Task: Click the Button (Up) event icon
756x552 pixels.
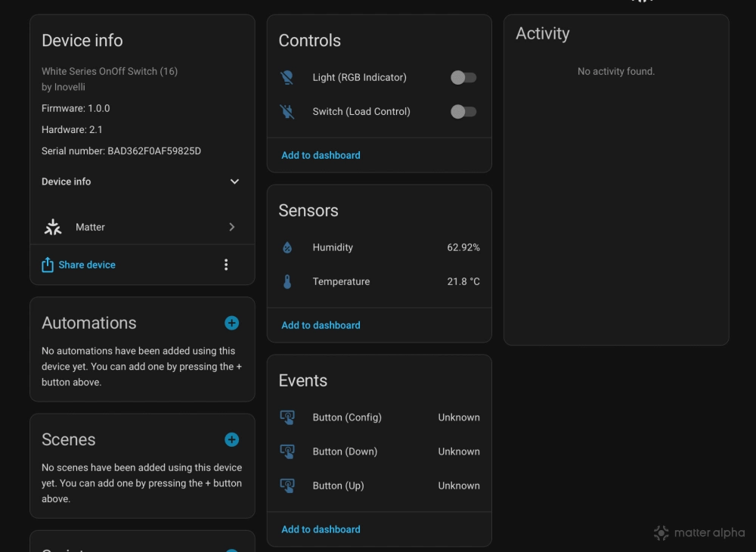Action: (x=287, y=485)
